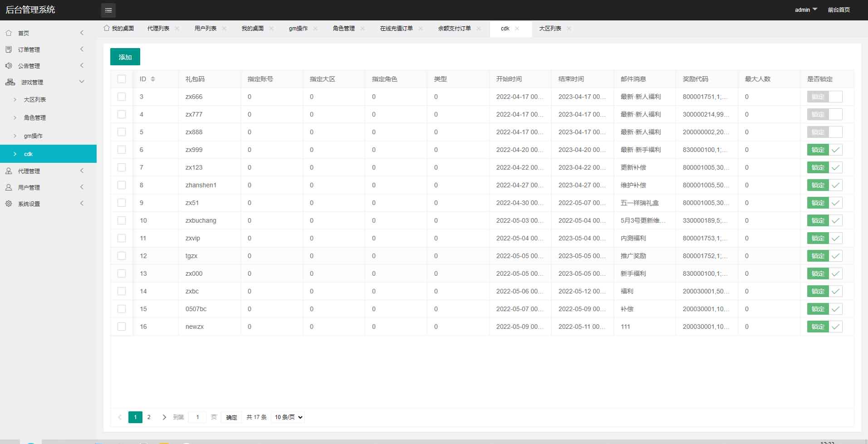Click the home icon beside 首页
Viewport: 868px width, 444px height.
pos(9,33)
